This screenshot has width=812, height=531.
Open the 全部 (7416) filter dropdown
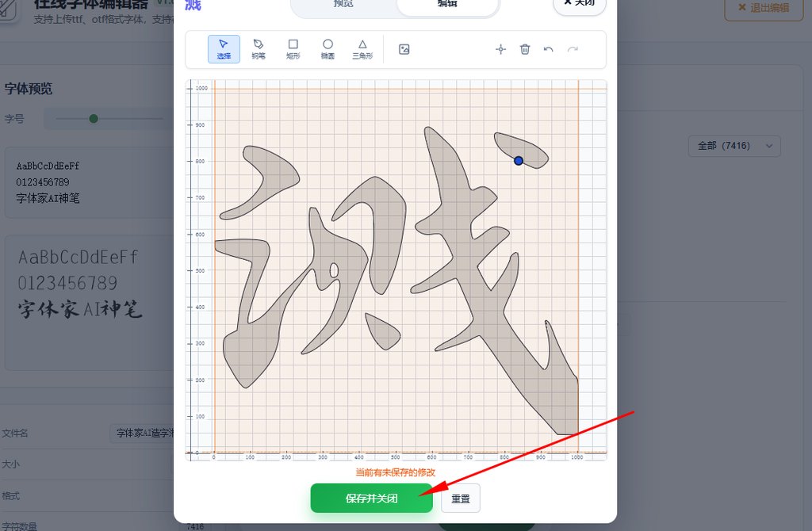tap(733, 146)
